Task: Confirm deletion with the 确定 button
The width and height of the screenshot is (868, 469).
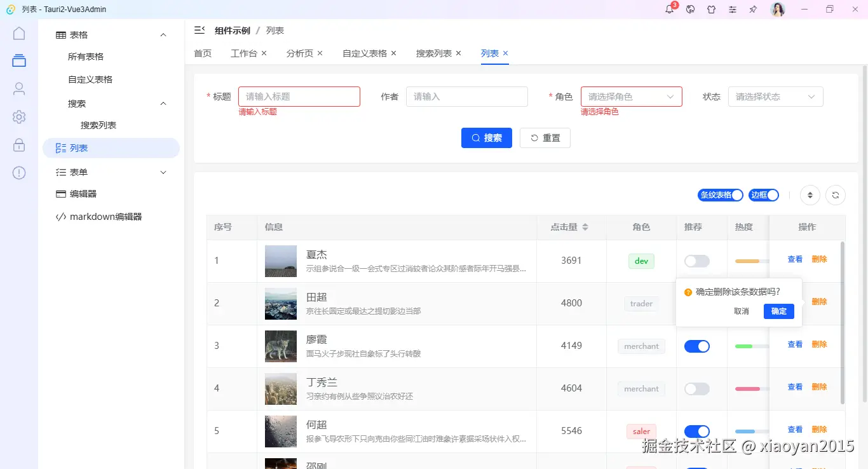Action: (x=778, y=311)
